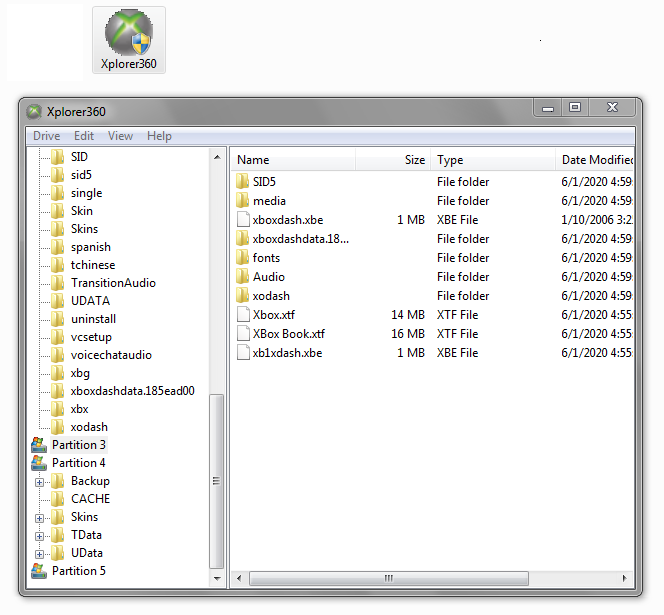Click the Xbox.xtf file icon
664x615 pixels.
click(x=243, y=315)
